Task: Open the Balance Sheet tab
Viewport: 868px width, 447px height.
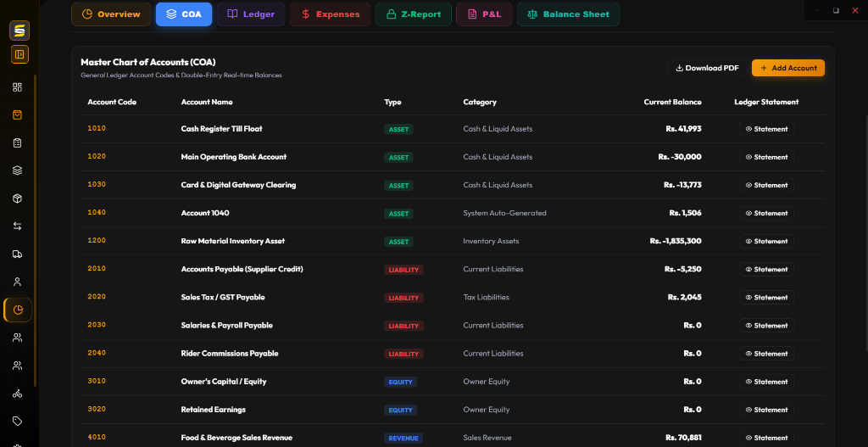Action: 568,14
